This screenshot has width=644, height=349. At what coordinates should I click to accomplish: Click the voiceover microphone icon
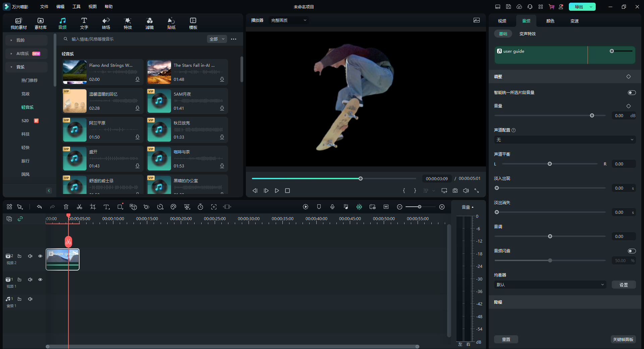[332, 207]
